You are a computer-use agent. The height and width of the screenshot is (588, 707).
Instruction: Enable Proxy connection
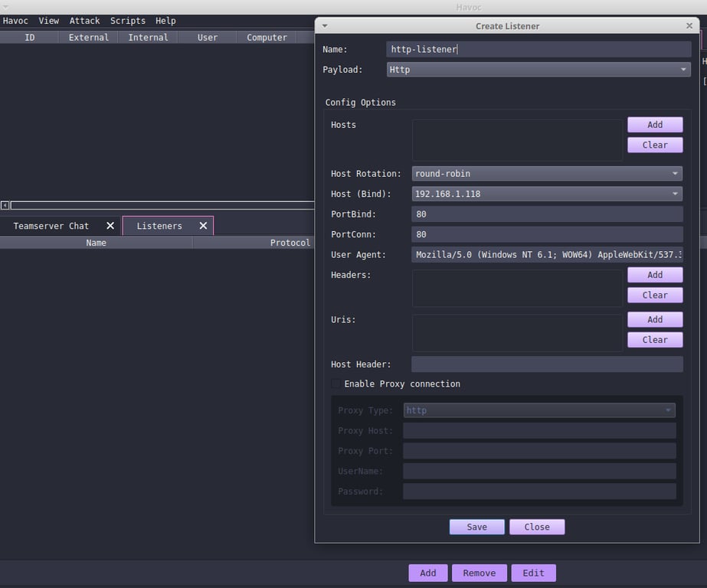coord(335,384)
